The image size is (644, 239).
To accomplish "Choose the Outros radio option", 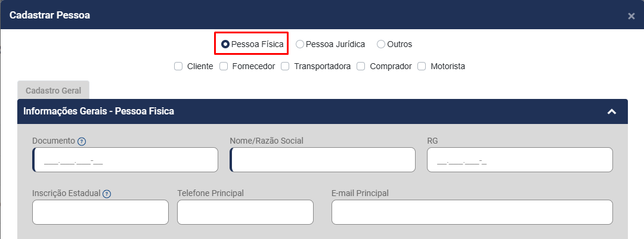I will tap(381, 44).
